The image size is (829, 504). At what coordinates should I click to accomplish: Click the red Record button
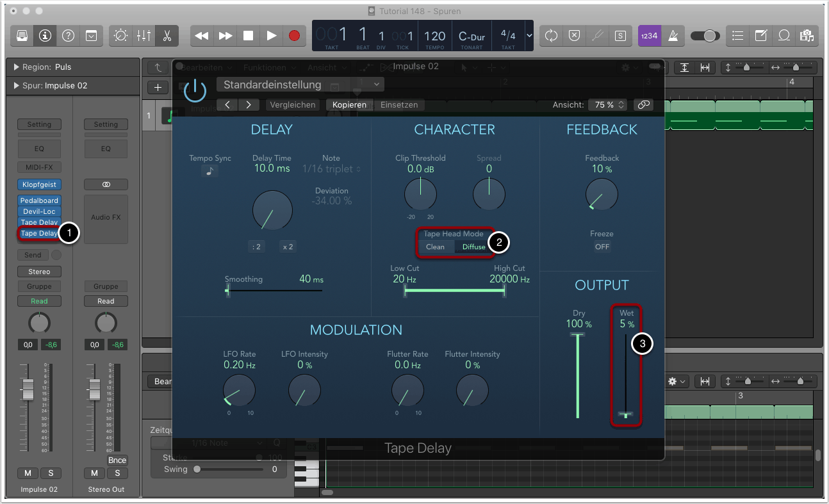point(294,36)
